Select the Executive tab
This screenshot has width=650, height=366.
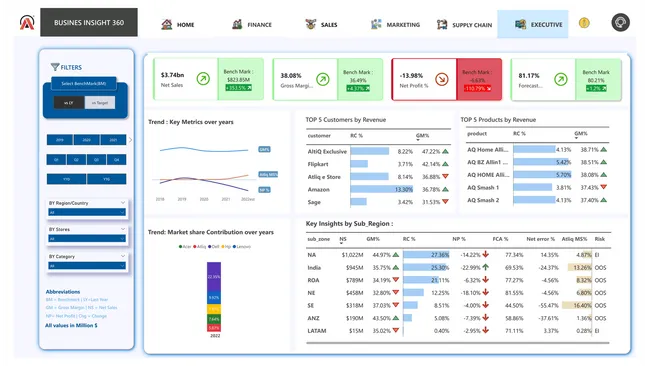(533, 24)
